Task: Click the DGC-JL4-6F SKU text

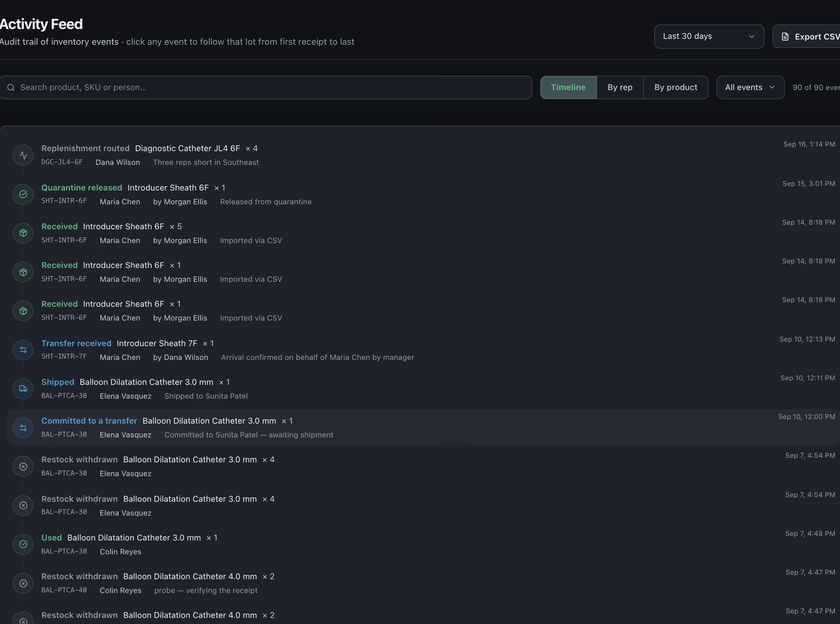Action: (62, 162)
